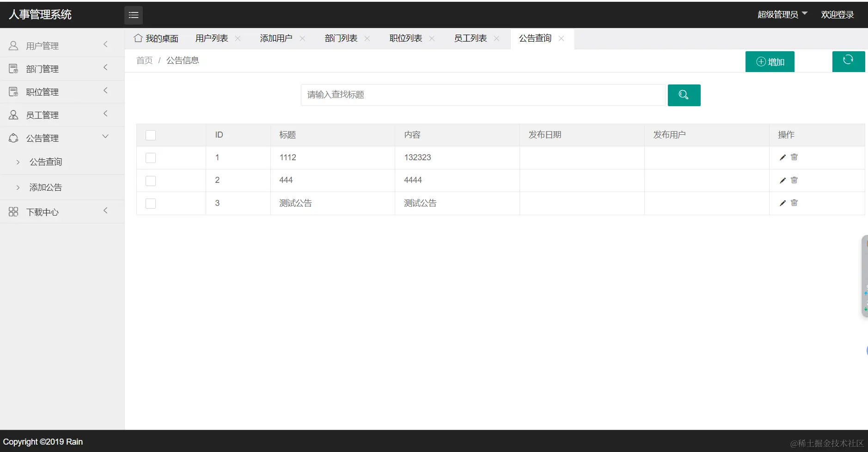Click the 发布日期 column header
Screen dimensions: 868x452
545,135
